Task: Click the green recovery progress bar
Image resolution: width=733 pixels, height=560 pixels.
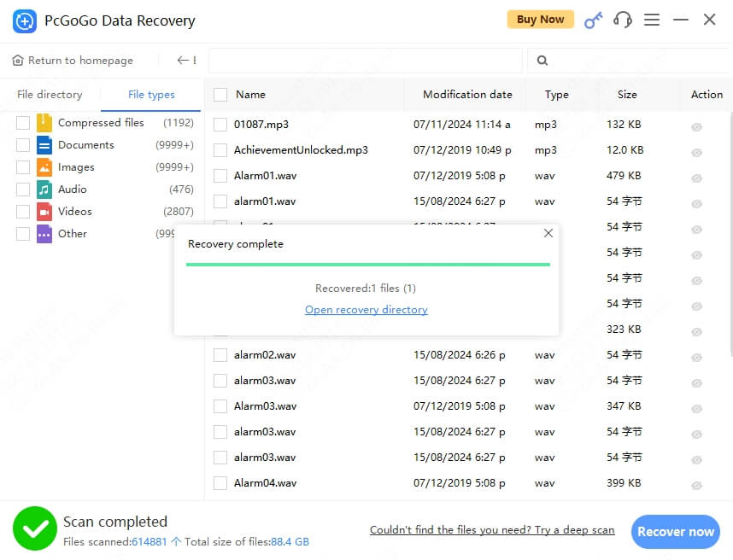Action: (368, 265)
